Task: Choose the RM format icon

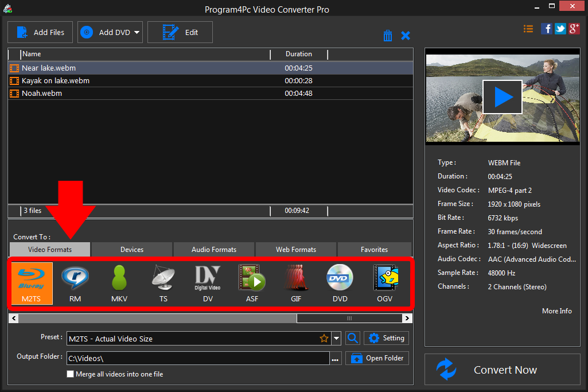Action: 75,282
